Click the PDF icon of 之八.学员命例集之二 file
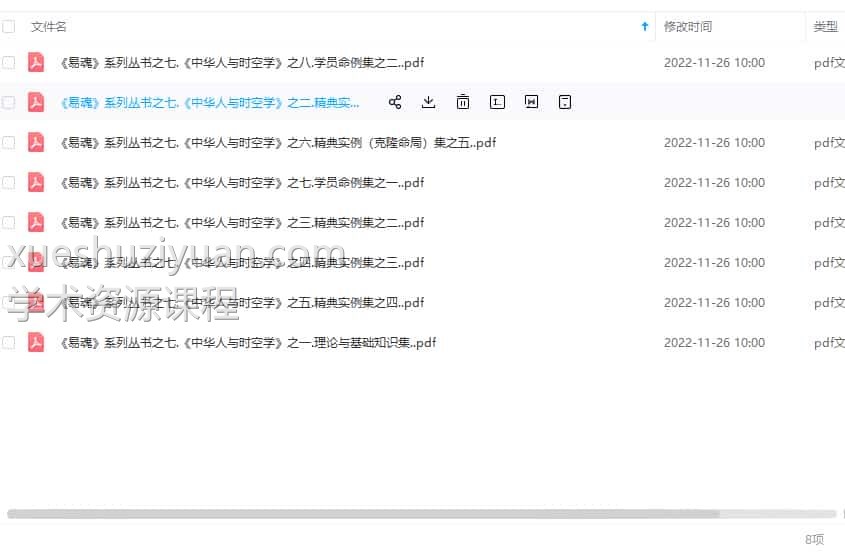 point(36,62)
